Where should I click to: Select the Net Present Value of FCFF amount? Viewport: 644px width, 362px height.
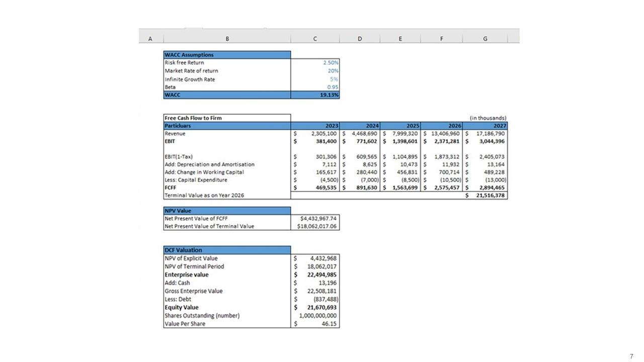(x=315, y=219)
